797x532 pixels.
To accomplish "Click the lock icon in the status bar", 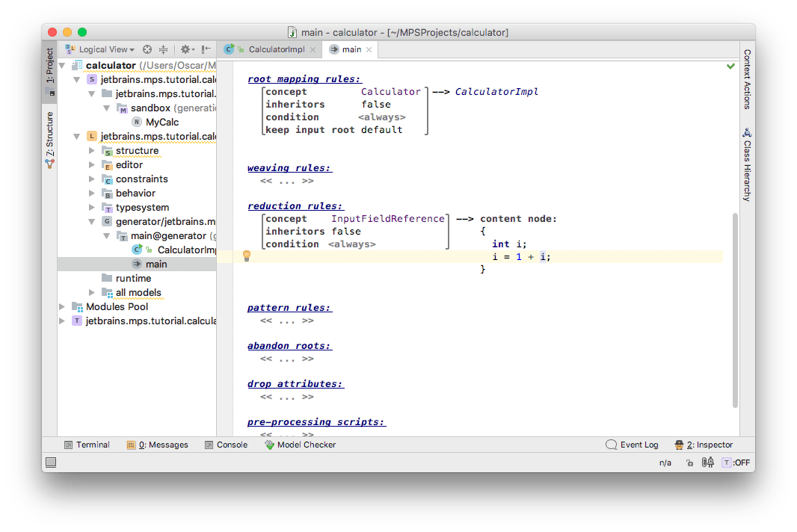I will point(689,463).
